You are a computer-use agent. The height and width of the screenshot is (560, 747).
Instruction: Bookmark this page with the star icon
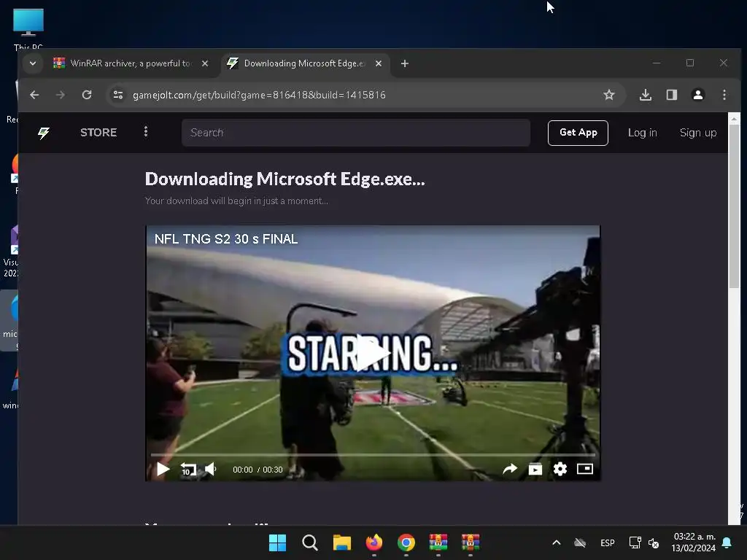pos(609,95)
